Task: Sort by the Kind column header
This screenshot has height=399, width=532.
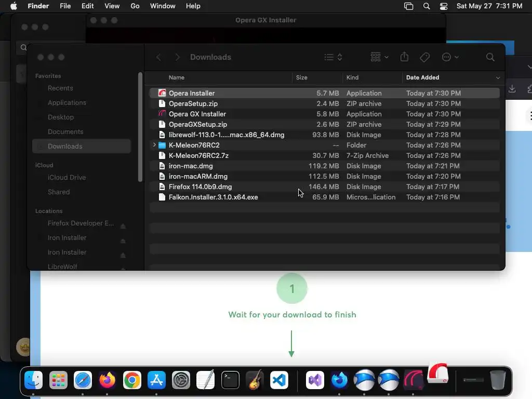Action: click(x=352, y=78)
